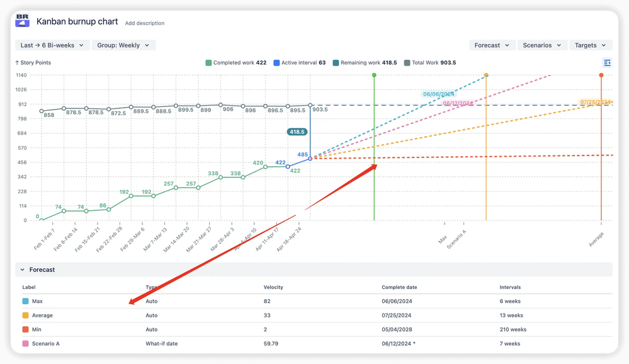Click the Story Points sort arrow icon

pos(17,62)
